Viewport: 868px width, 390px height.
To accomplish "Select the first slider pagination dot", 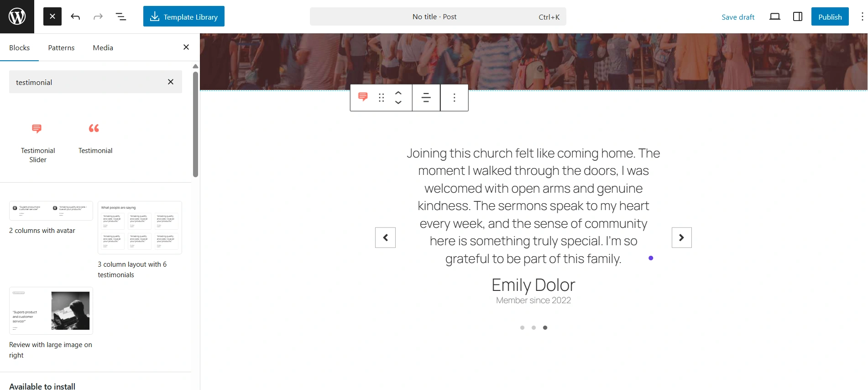I will pos(522,327).
